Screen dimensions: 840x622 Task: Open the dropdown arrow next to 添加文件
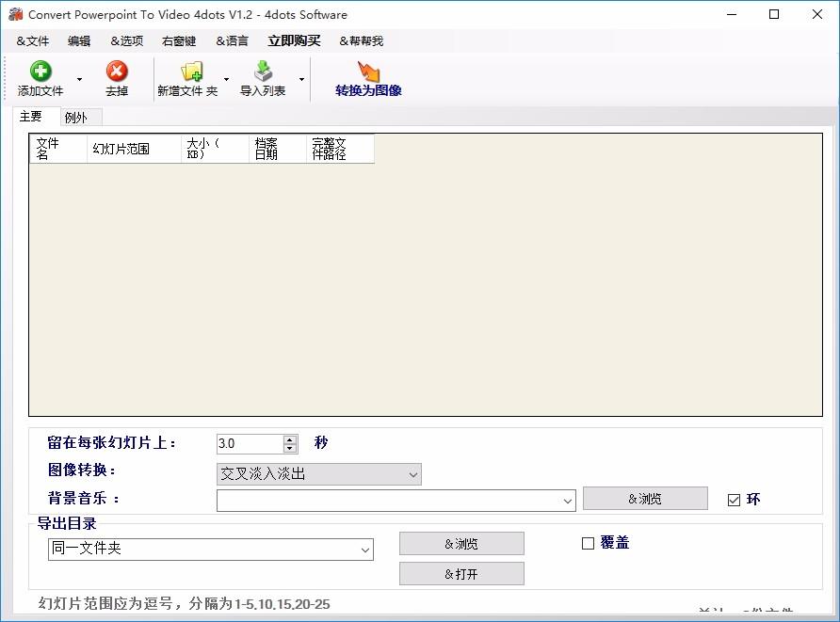pos(79,79)
